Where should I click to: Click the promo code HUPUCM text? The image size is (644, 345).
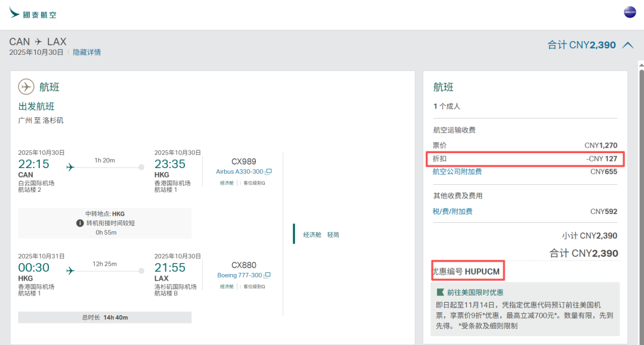483,272
